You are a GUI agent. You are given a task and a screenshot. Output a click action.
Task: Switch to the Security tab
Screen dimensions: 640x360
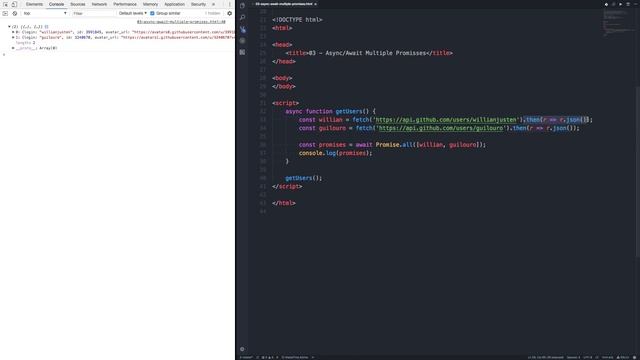tap(198, 4)
